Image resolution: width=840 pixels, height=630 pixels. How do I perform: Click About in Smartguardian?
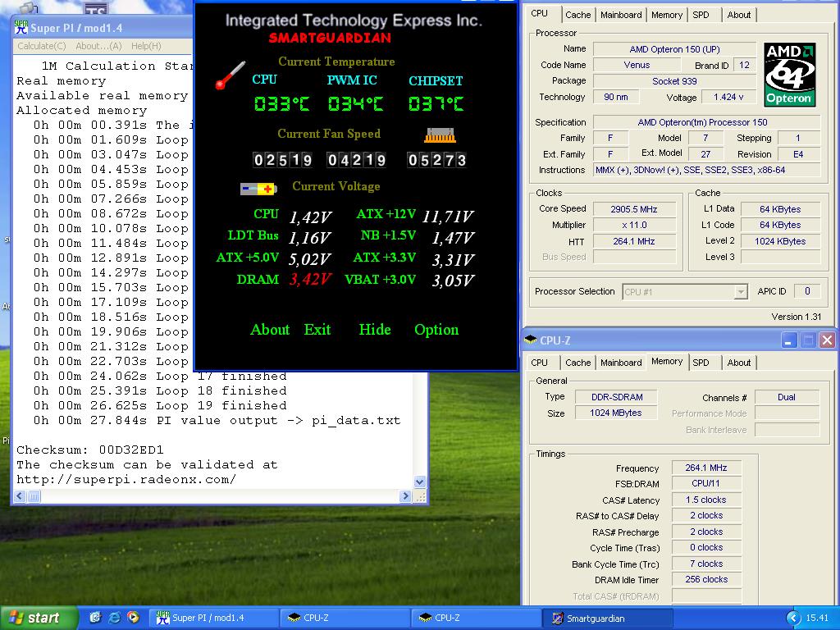click(x=269, y=330)
